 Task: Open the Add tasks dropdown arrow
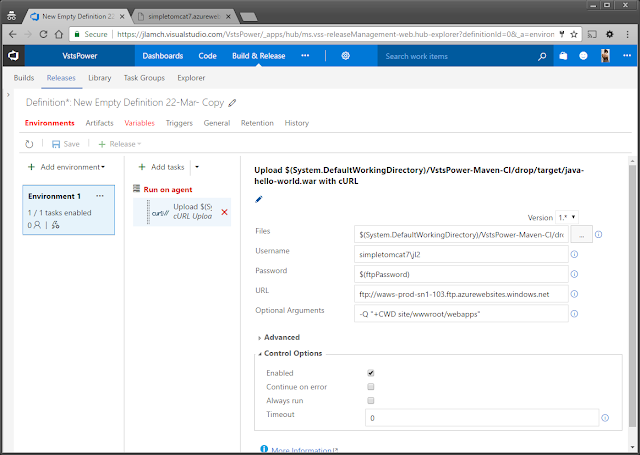click(197, 167)
